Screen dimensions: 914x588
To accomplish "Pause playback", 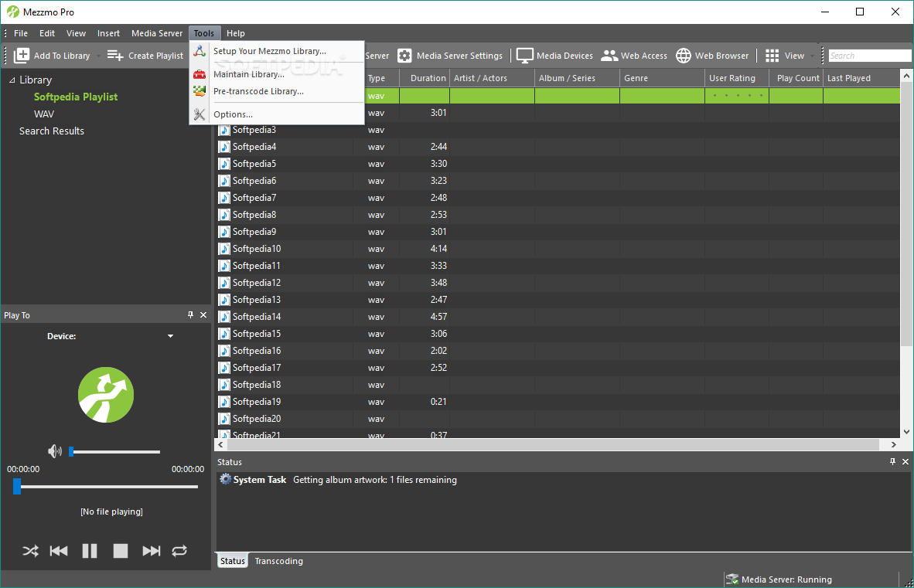I will click(90, 551).
